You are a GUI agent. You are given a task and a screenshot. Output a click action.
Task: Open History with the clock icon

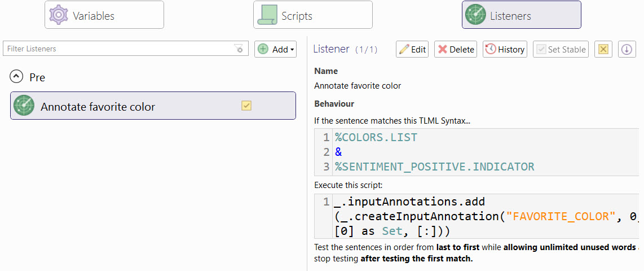click(505, 49)
